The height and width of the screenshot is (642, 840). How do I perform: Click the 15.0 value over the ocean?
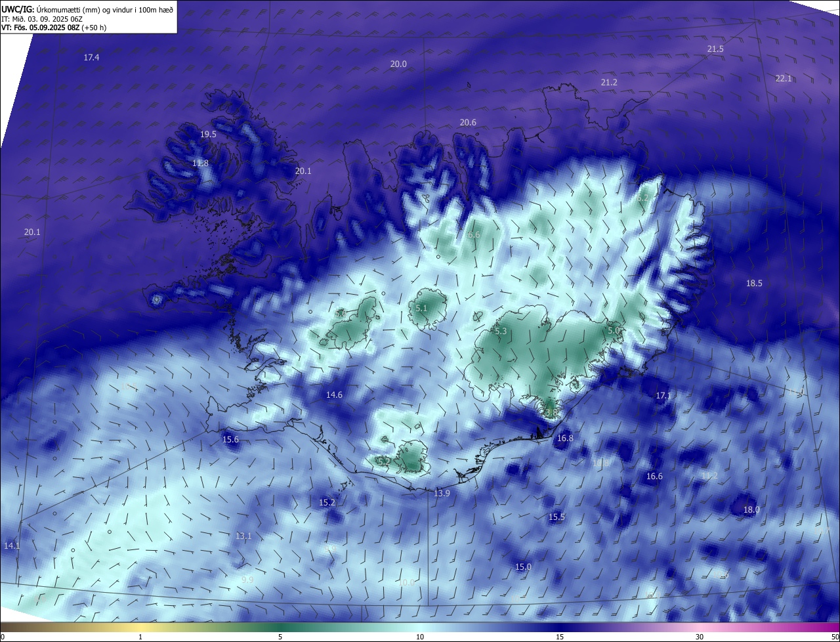[x=523, y=567]
